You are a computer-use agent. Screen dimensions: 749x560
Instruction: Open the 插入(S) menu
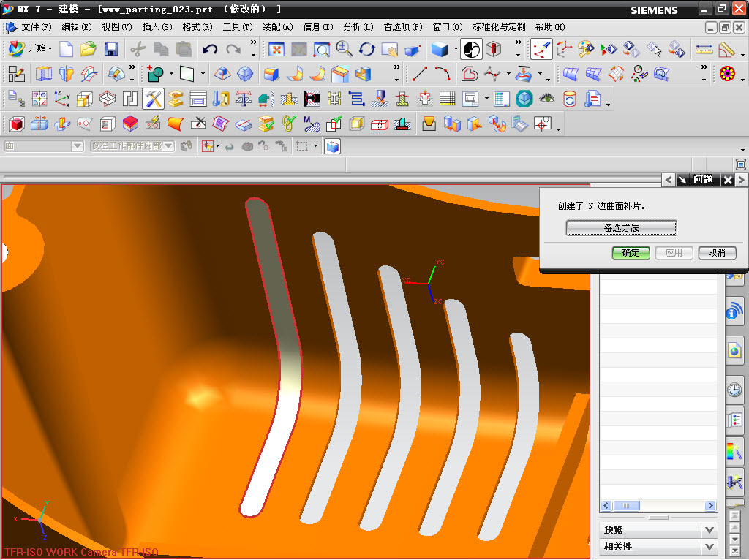[x=157, y=27]
